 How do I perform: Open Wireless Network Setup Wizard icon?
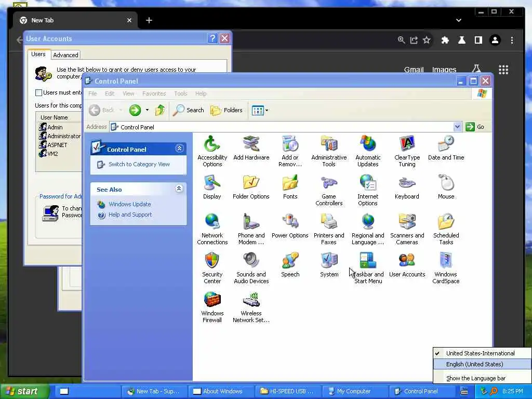pos(251,307)
